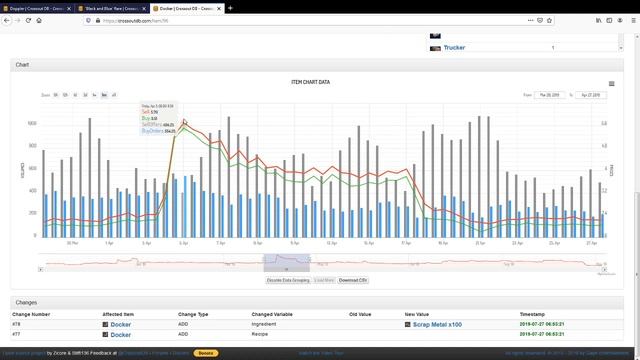
Task: Click the Donate button in footer
Action: pos(206,353)
